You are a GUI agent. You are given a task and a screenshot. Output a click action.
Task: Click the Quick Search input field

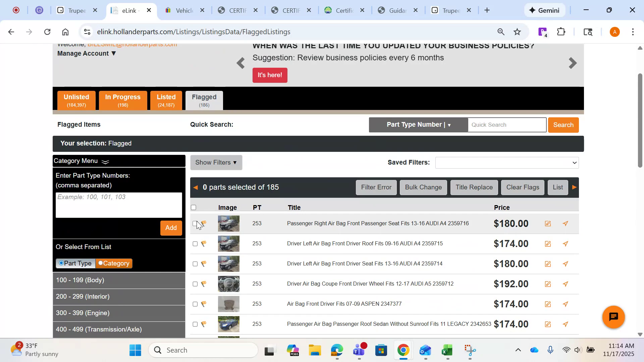[x=506, y=125]
